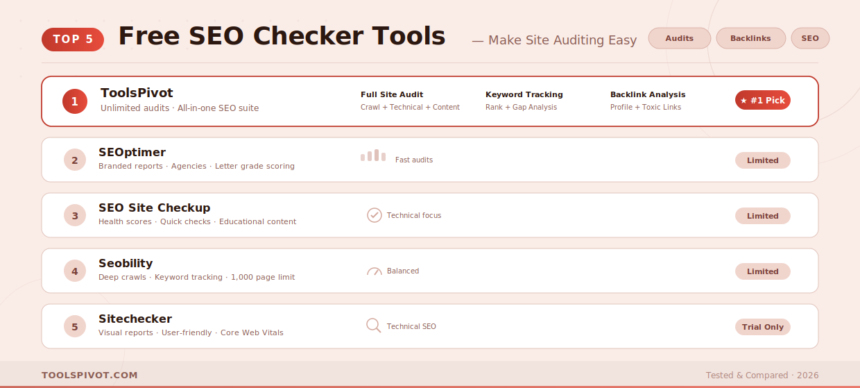Click the Limited badge on SEOptimer row
Image resolution: width=860 pixels, height=388 pixels.
tap(762, 160)
